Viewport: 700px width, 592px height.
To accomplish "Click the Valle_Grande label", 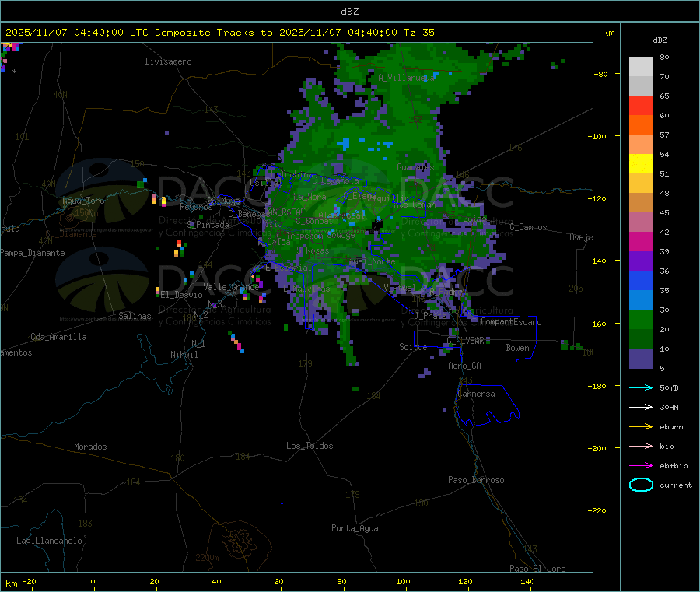I will point(231,287).
